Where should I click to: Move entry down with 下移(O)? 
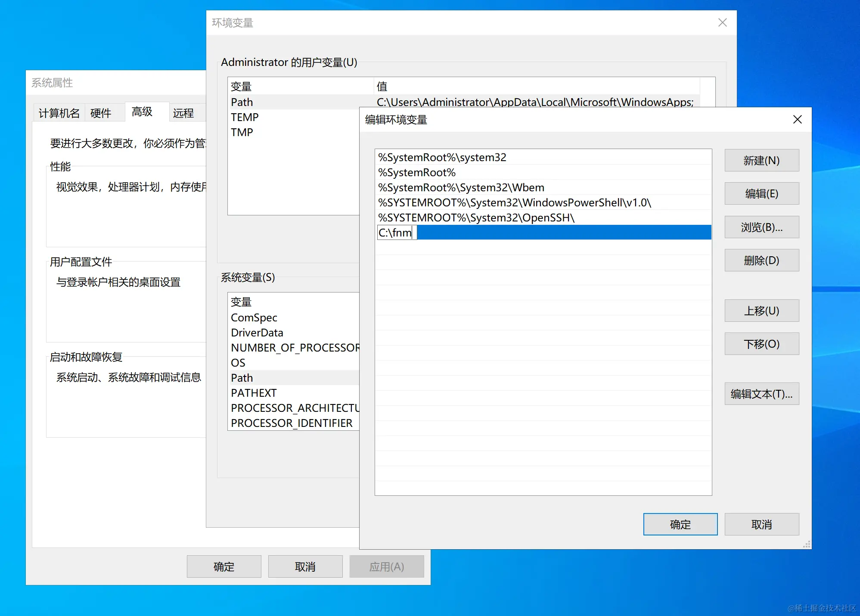click(761, 344)
